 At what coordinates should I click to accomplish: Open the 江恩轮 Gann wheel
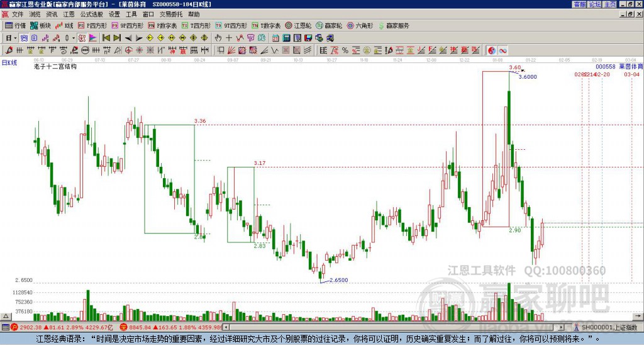298,25
